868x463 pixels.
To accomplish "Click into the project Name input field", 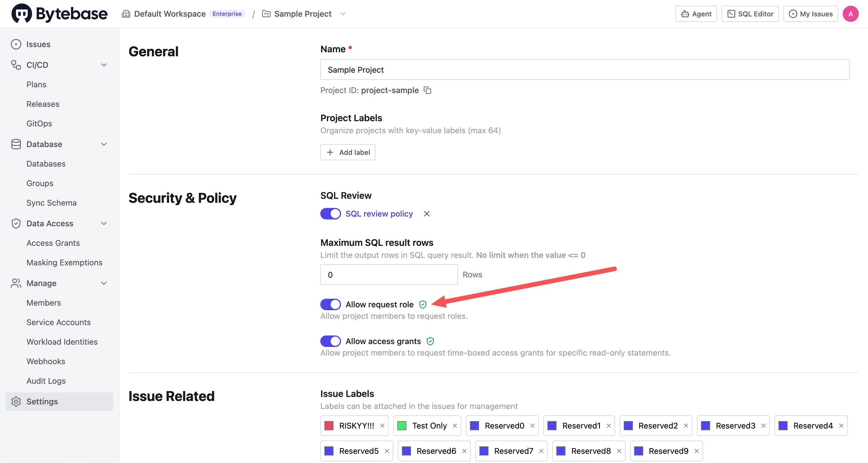I will point(585,70).
